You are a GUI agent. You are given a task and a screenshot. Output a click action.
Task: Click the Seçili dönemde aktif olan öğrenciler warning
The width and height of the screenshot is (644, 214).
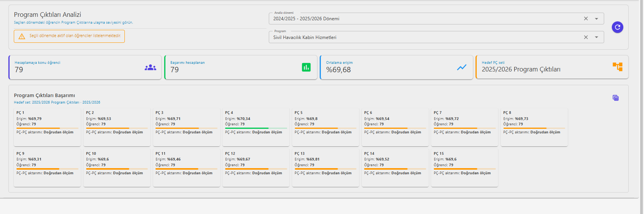point(69,36)
